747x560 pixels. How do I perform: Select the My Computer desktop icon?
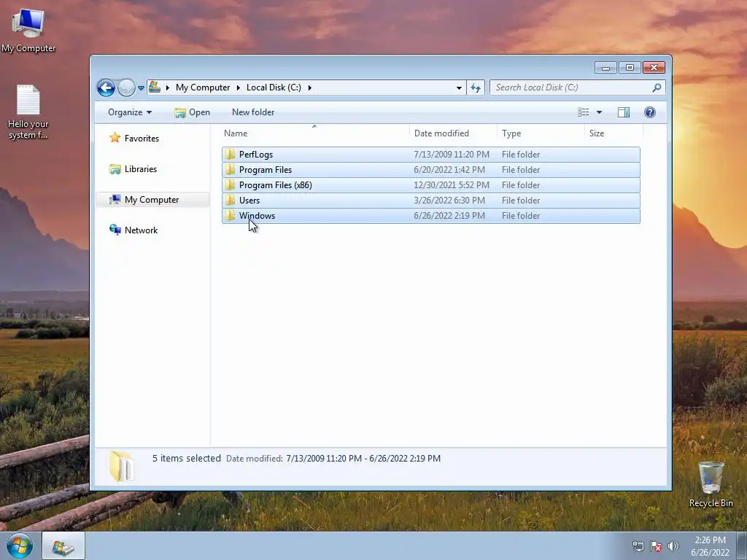pos(28,31)
